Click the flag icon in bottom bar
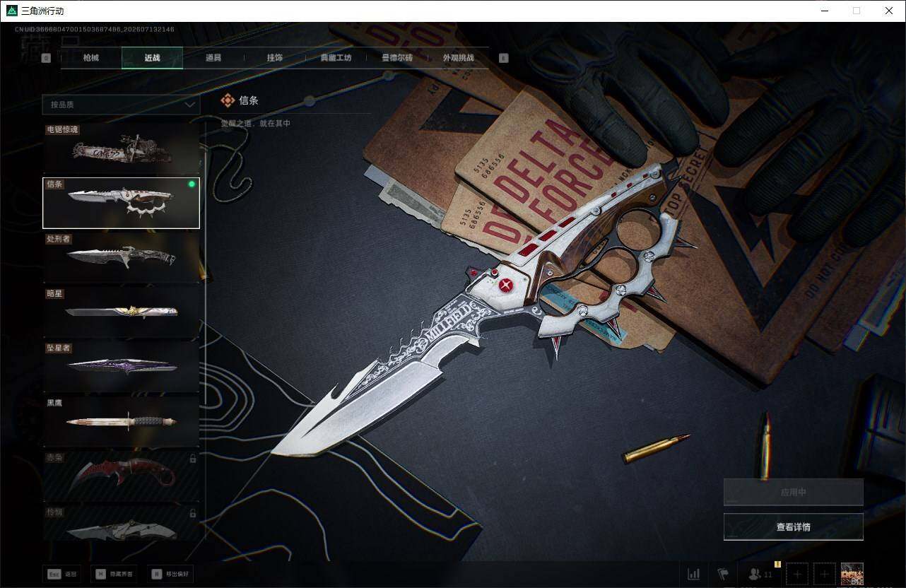The image size is (906, 588). 723,574
